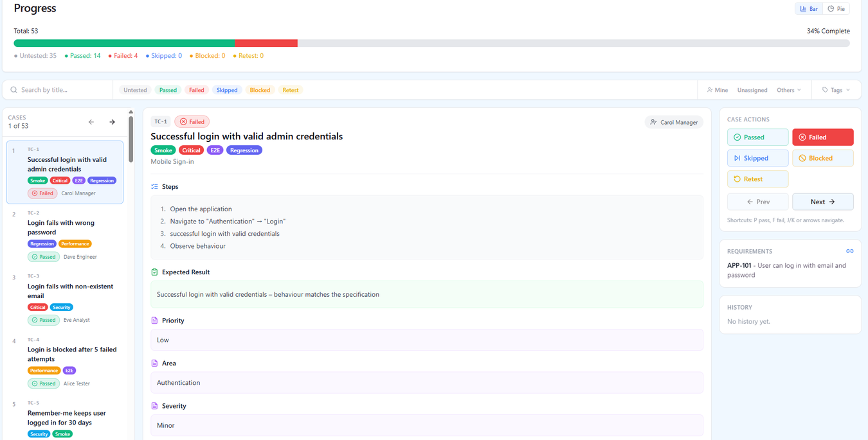Click the requirements link icon
The image size is (868, 440).
[849, 251]
